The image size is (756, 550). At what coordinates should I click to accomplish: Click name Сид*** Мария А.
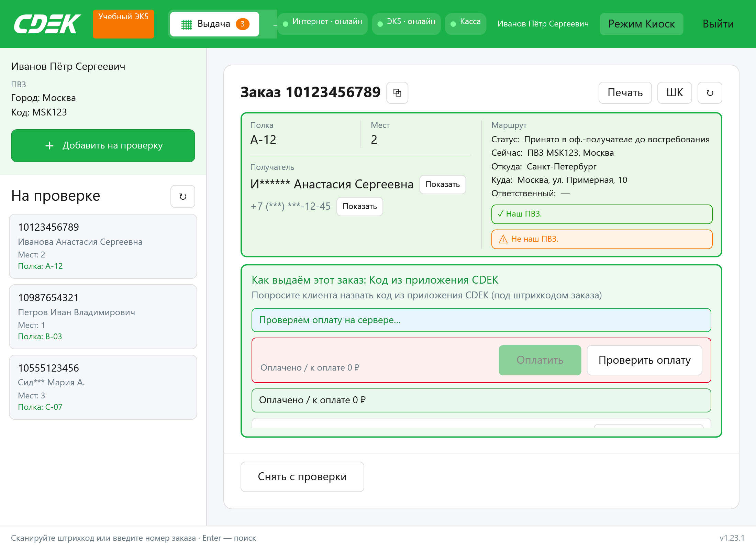[51, 383]
